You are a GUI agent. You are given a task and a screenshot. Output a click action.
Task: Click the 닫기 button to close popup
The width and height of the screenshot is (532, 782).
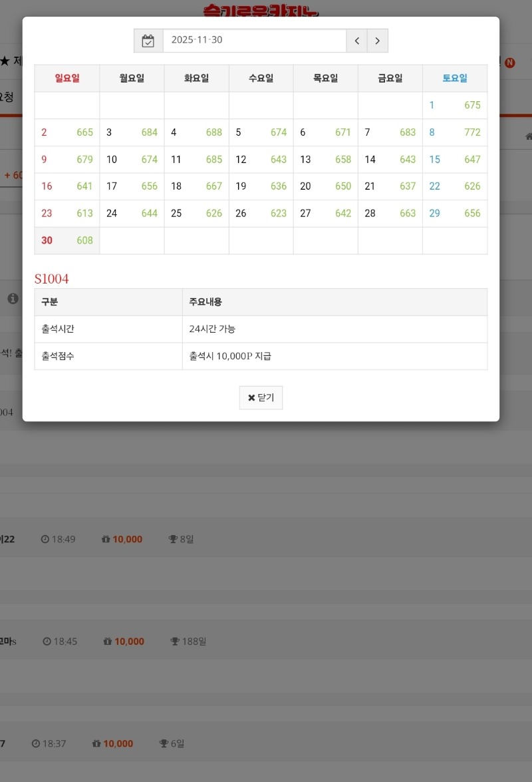click(261, 397)
